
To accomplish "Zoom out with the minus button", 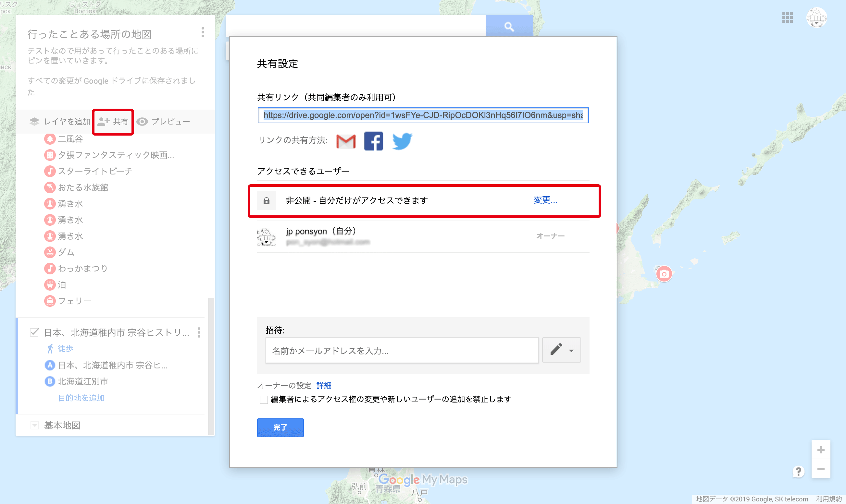I will [821, 469].
